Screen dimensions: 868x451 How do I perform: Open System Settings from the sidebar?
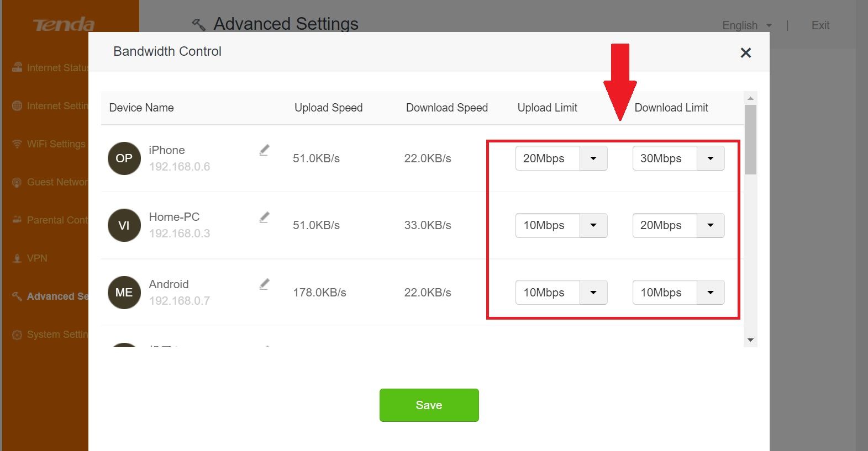[x=17, y=334]
